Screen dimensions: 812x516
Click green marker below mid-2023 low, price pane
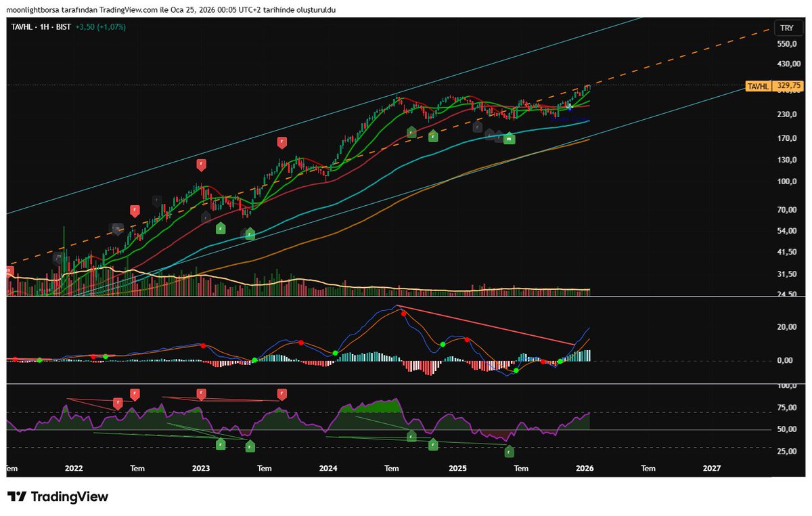coord(250,234)
